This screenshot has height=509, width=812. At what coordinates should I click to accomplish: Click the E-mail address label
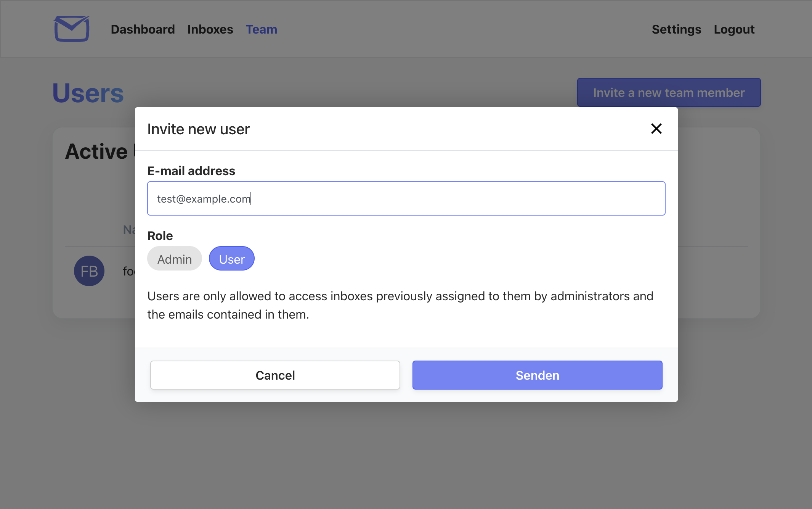click(191, 171)
